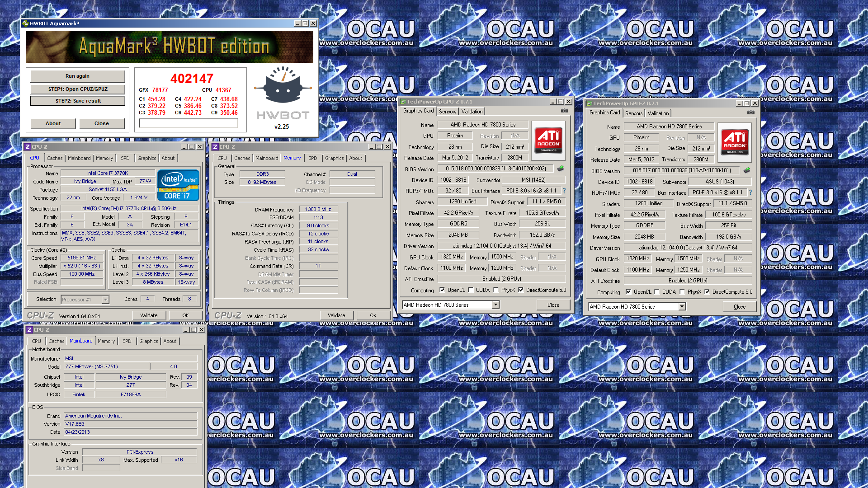Open Mainboard tab in CPU-Z Memory window
This screenshot has width=868, height=488.
point(267,158)
